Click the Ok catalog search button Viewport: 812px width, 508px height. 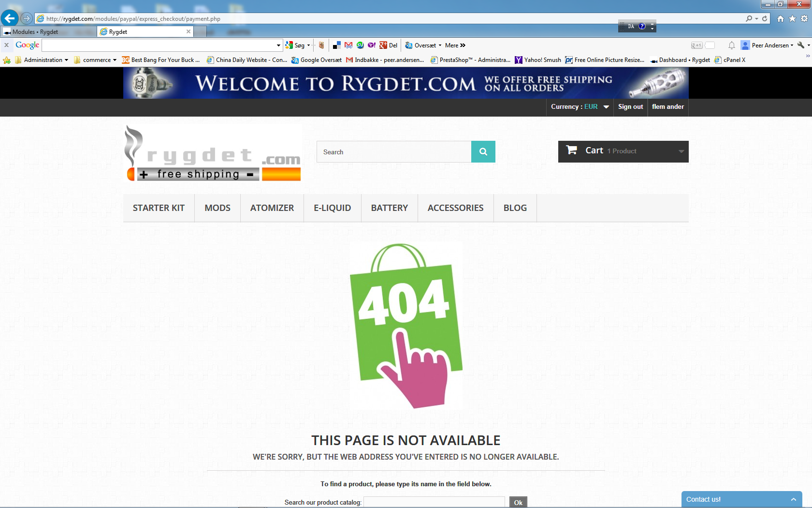tap(518, 502)
